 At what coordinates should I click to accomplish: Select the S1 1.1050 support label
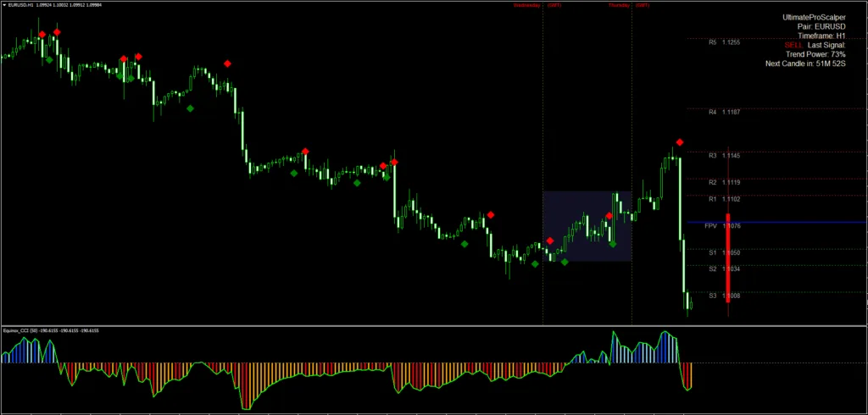click(x=724, y=252)
